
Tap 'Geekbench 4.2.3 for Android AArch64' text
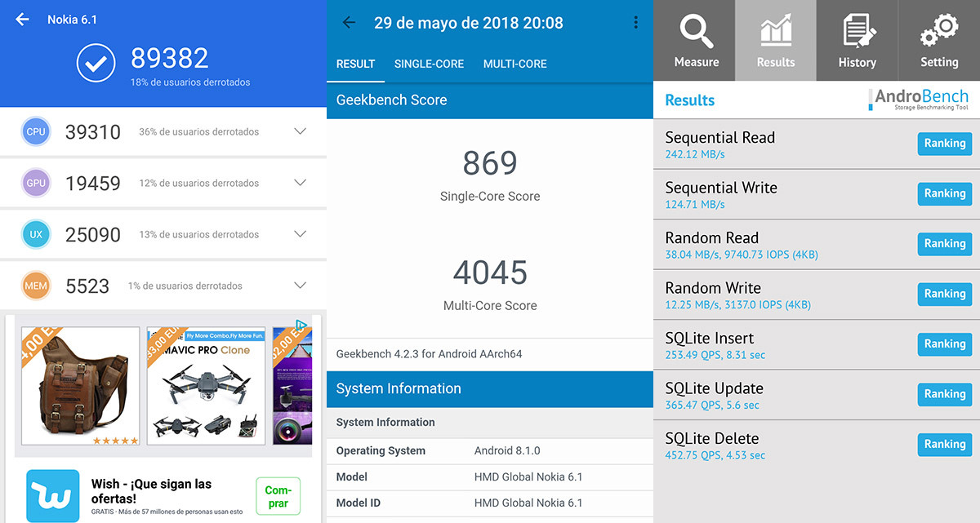click(x=429, y=354)
